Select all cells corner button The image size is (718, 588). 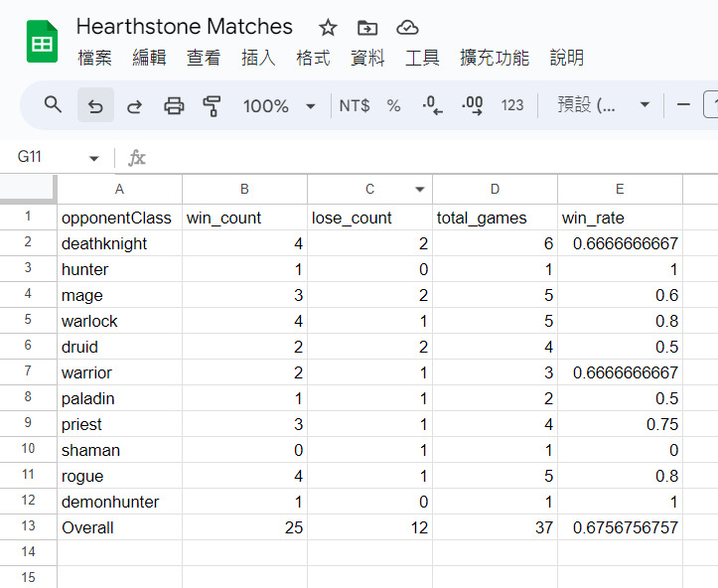click(x=29, y=188)
